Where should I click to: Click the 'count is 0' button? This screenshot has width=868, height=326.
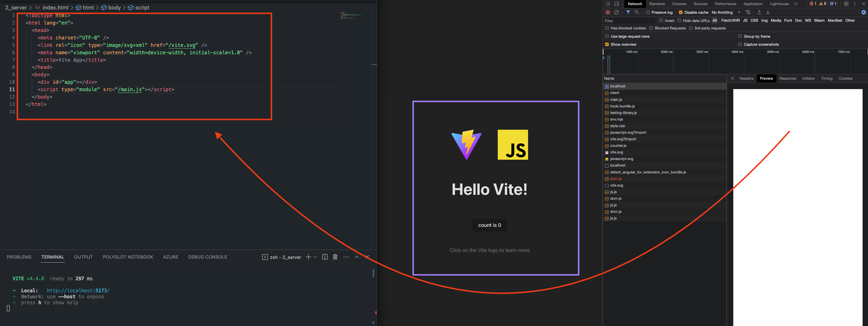pos(489,225)
